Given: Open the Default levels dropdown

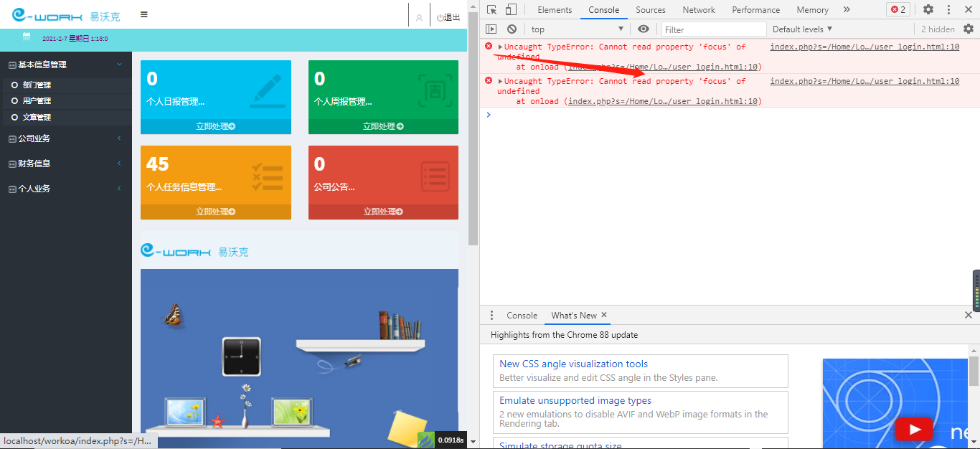Looking at the screenshot, I should pos(802,29).
